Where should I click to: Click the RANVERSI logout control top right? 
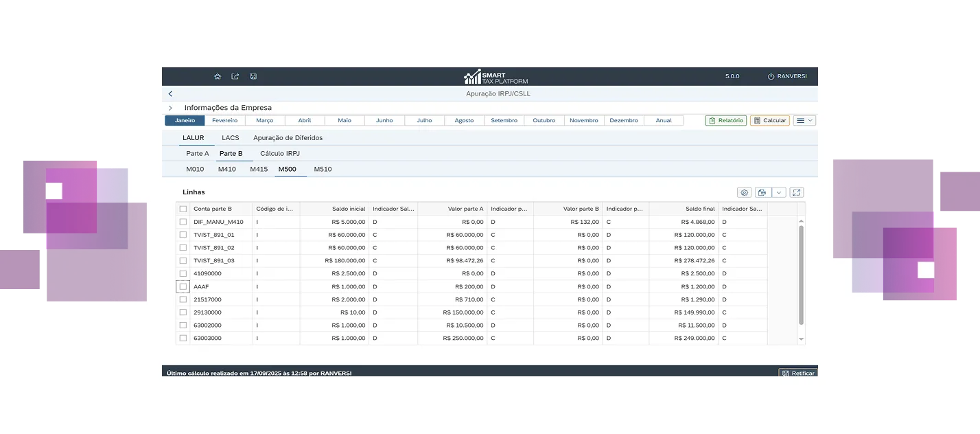pos(787,76)
